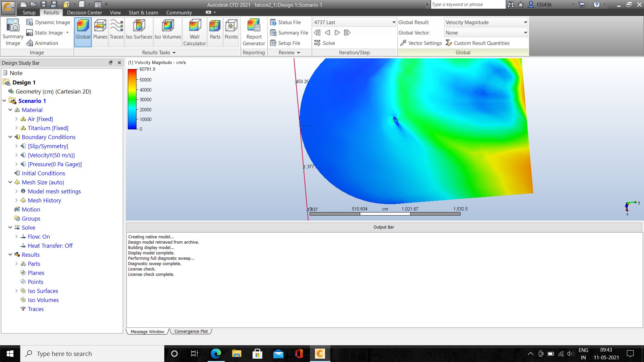Open the Decision Center menu
This screenshot has height=362, width=644.
click(x=84, y=12)
